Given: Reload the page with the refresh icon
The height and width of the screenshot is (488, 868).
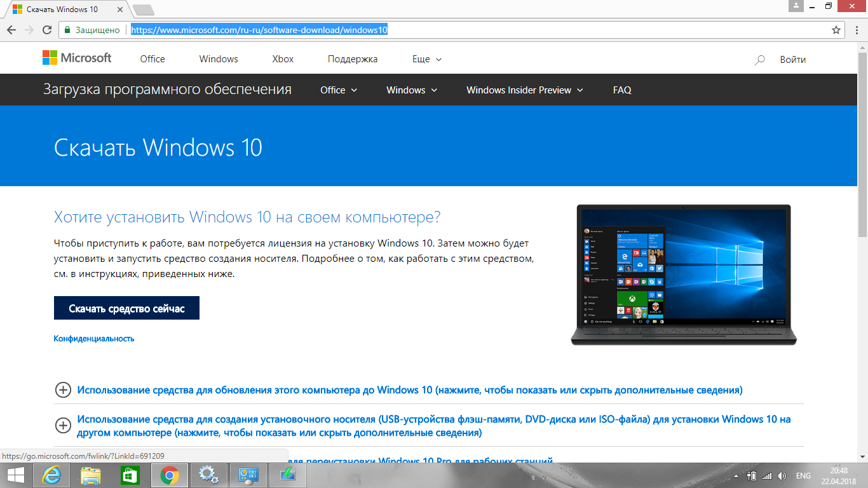Looking at the screenshot, I should tap(47, 30).
